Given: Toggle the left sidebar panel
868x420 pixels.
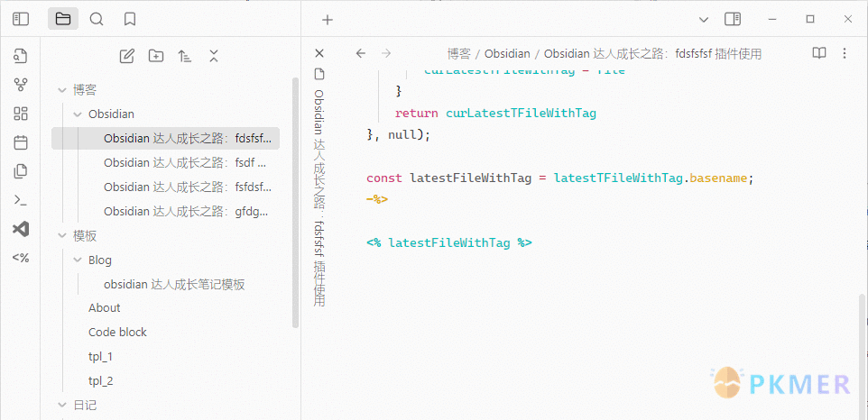Looking at the screenshot, I should pos(21,19).
